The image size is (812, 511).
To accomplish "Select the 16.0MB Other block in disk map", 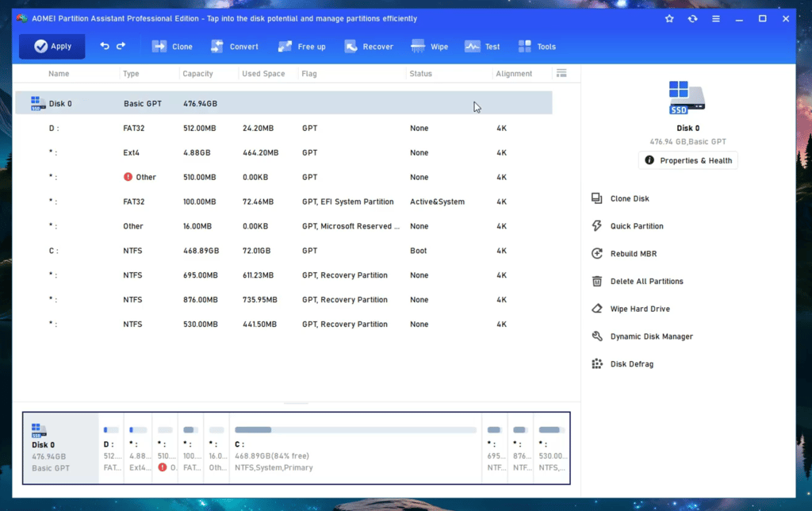I will [216, 448].
